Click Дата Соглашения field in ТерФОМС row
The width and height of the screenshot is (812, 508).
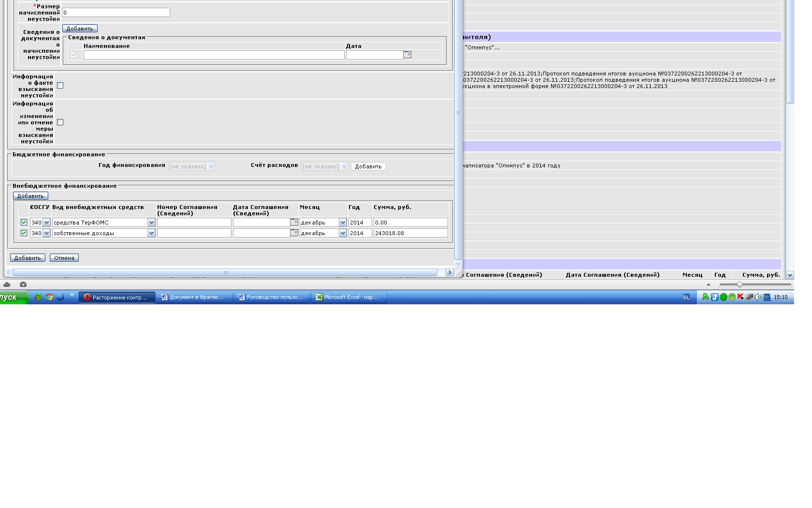click(261, 223)
